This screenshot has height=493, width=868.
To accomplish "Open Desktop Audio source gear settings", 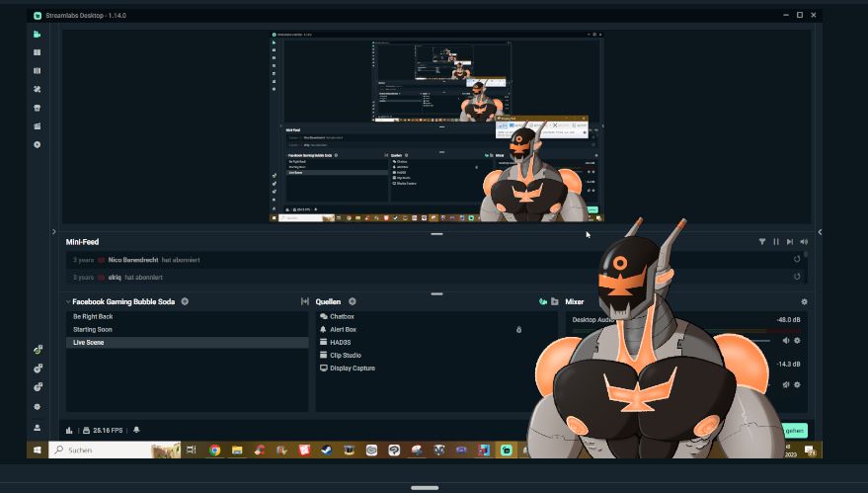I will tap(797, 341).
